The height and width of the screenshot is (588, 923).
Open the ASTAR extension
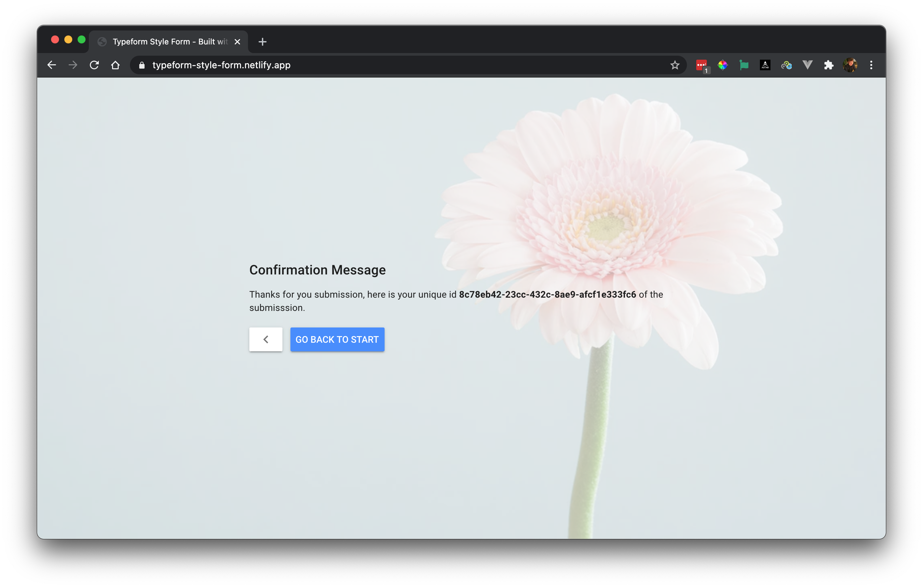tap(765, 65)
